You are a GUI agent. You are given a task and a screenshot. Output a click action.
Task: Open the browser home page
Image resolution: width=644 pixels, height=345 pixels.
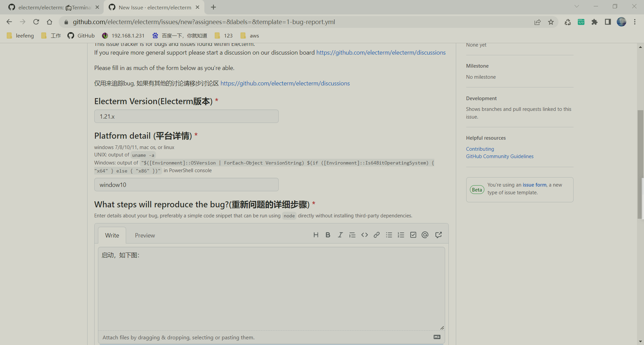click(50, 22)
